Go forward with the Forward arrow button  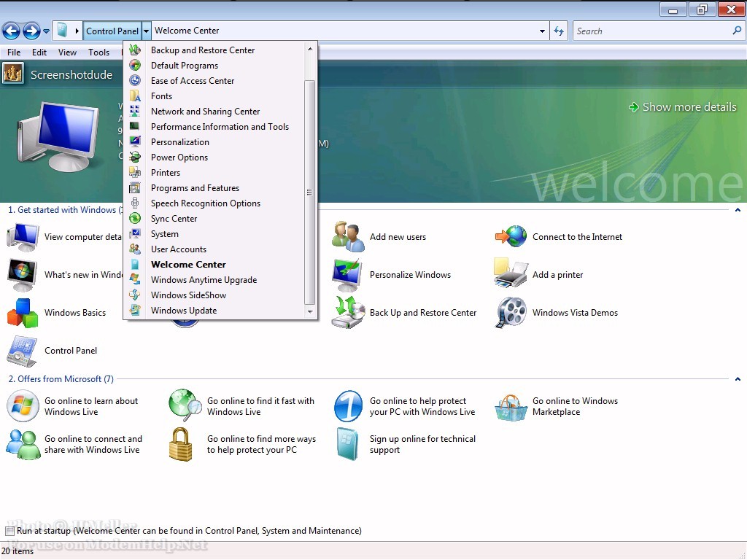tap(31, 31)
